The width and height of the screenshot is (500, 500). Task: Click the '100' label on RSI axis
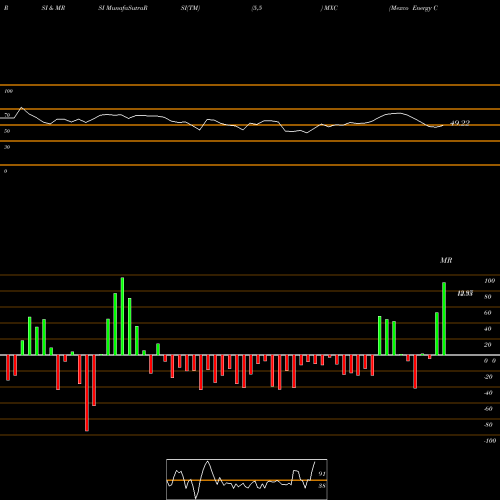click(x=8, y=91)
